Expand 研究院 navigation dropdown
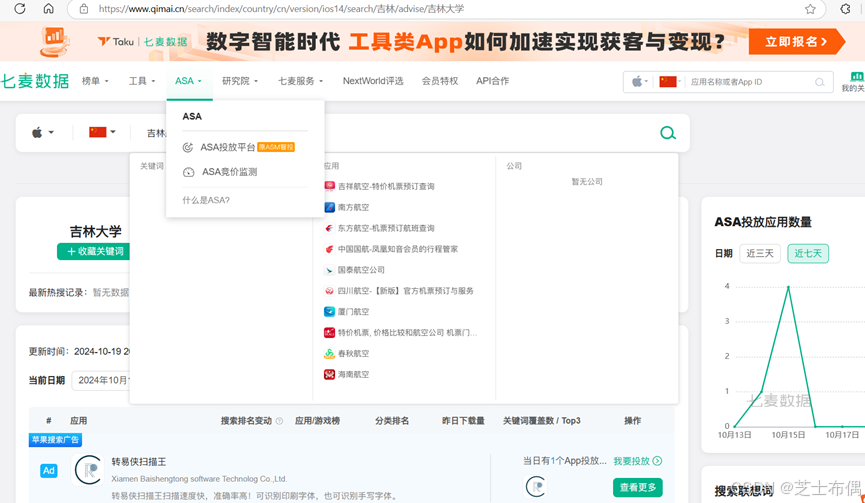 (240, 81)
